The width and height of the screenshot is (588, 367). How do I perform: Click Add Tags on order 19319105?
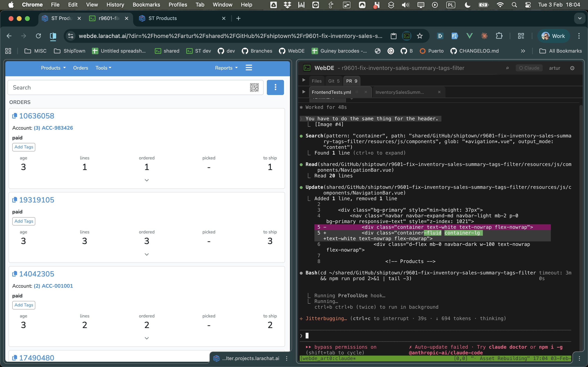[x=24, y=221]
